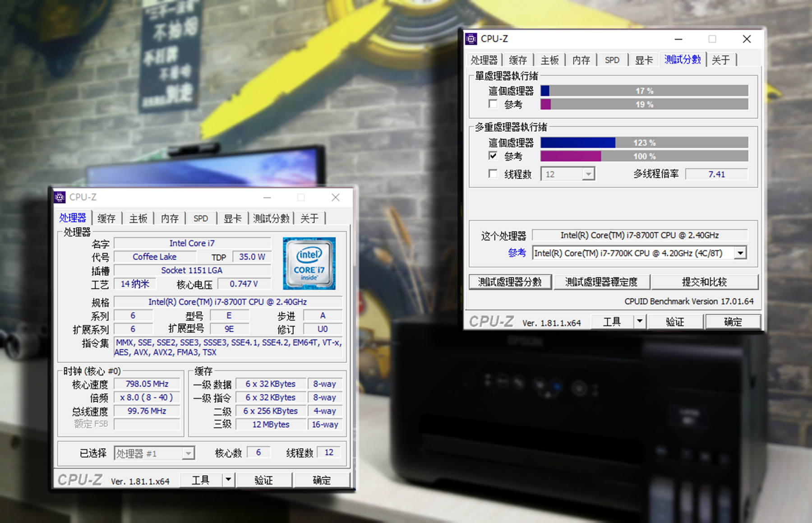The image size is (812, 523).
Task: Expand the 工具 arrow in benchmark window
Action: [640, 322]
